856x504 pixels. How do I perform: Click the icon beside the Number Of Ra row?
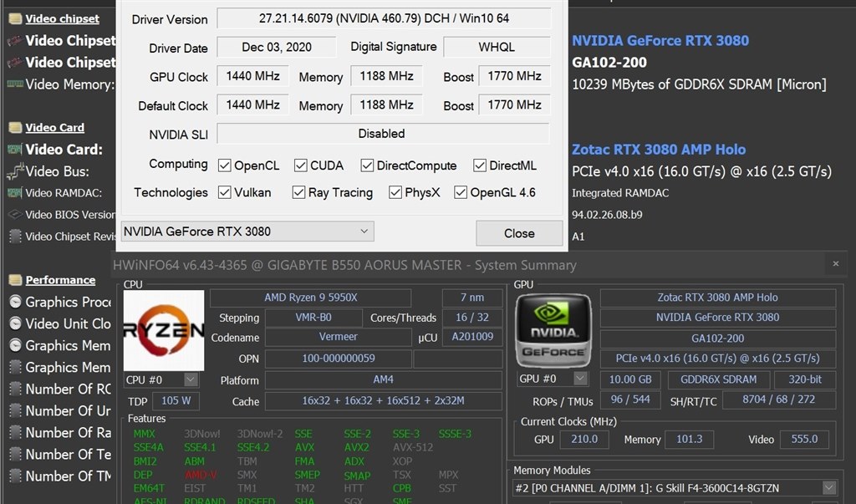(15, 432)
